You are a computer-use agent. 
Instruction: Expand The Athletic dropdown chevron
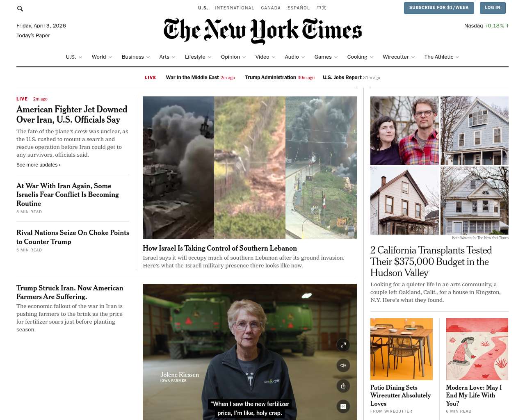point(457,57)
